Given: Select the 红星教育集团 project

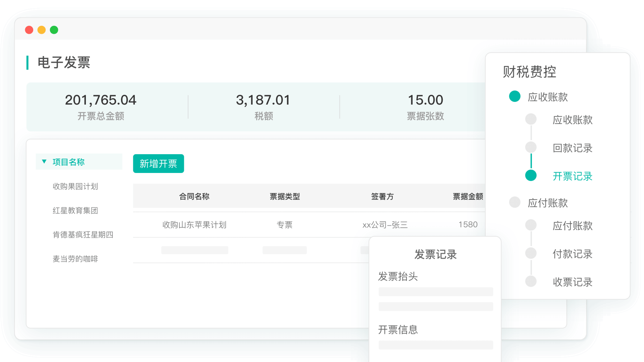Looking at the screenshot, I should click(75, 210).
